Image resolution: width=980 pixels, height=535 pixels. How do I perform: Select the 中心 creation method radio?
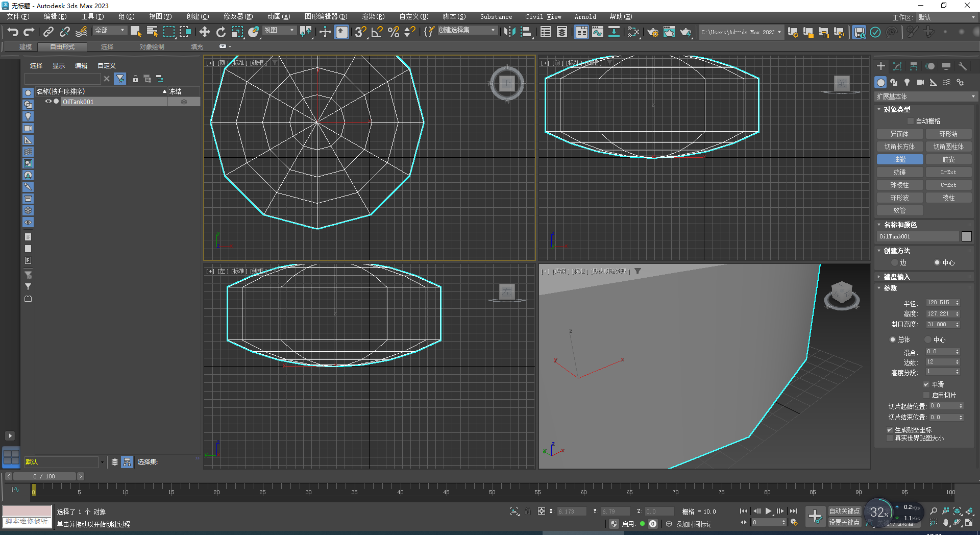click(937, 262)
